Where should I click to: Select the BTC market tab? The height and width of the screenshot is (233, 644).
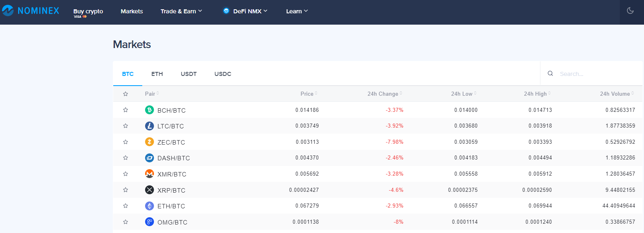[x=128, y=74]
